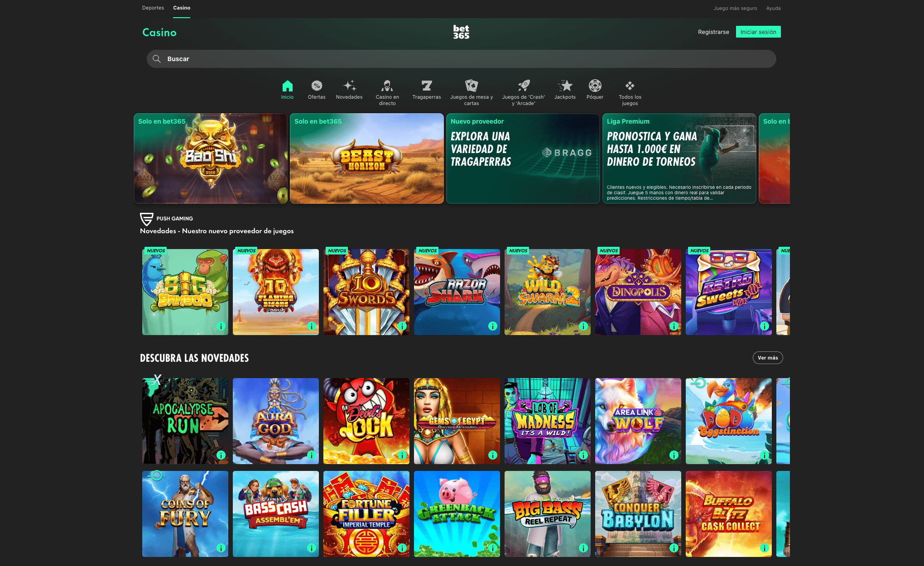Open the Beast Horizon banner
This screenshot has height=566, width=924.
pos(366,158)
